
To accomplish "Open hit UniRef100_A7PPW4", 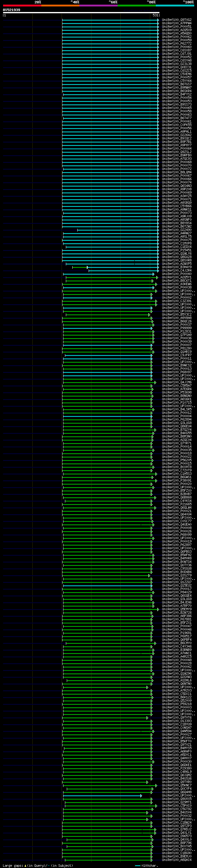I will coord(177,23).
